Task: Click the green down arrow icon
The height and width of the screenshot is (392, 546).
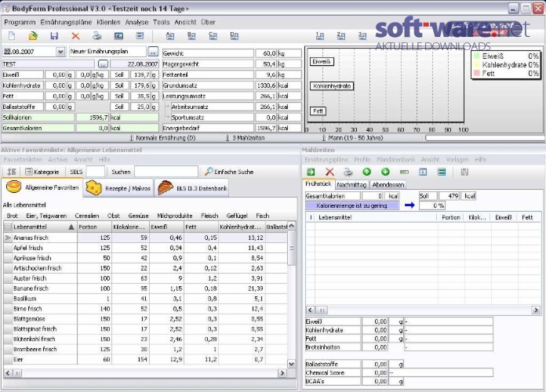Action: tap(385, 171)
